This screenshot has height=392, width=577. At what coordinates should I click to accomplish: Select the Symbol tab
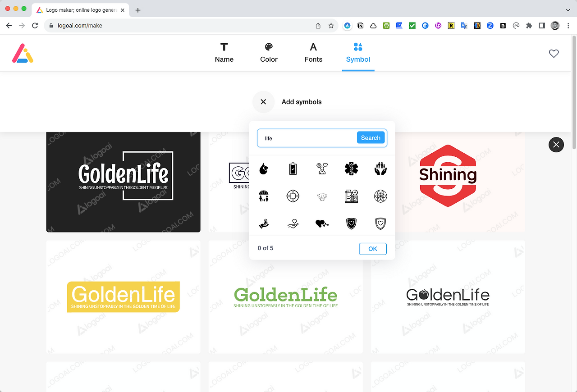coord(358,53)
